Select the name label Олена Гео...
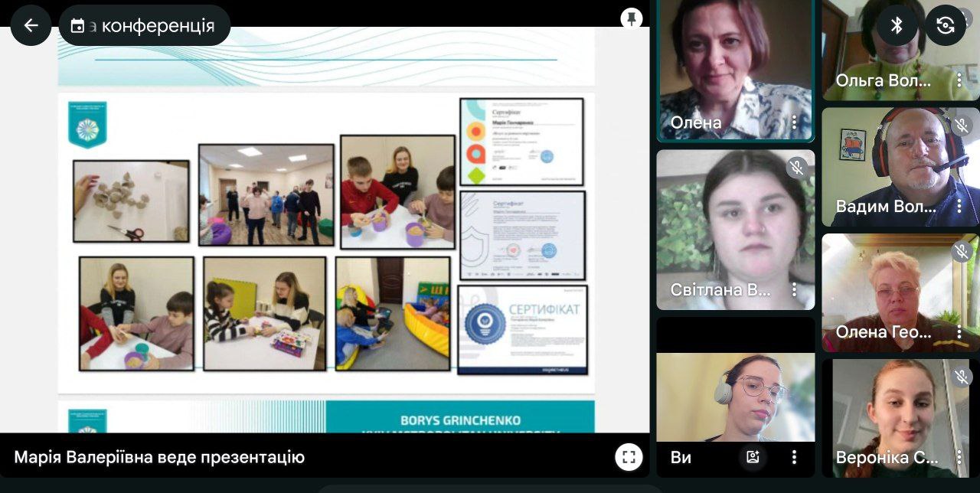The height and width of the screenshot is (493, 980). click(884, 332)
